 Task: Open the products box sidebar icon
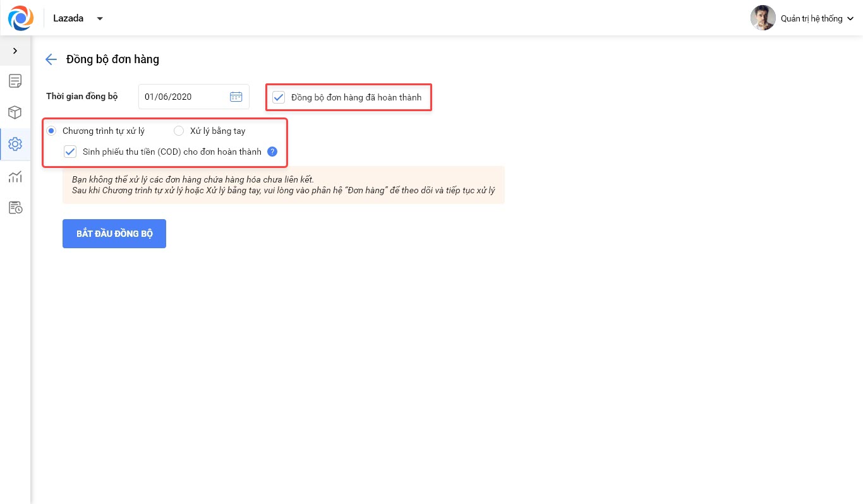15,112
